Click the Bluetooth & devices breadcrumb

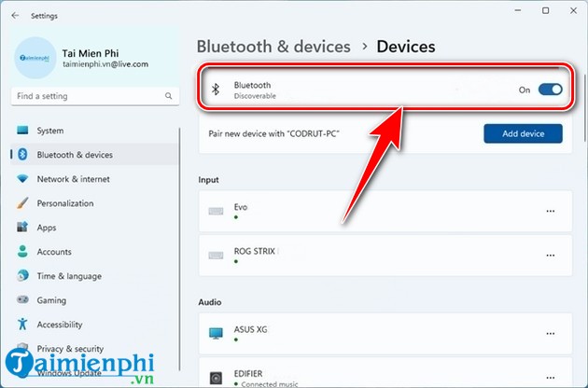click(273, 47)
